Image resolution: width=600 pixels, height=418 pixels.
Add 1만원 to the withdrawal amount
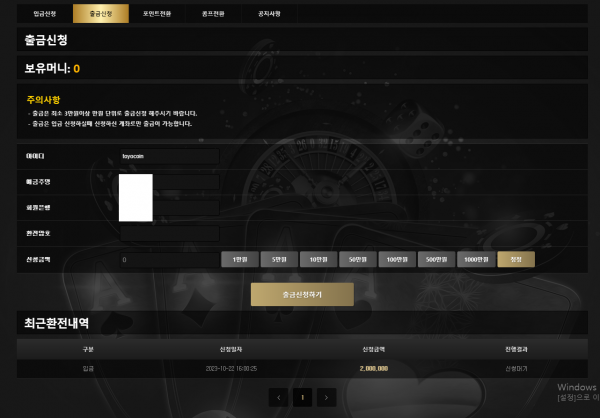pos(240,259)
